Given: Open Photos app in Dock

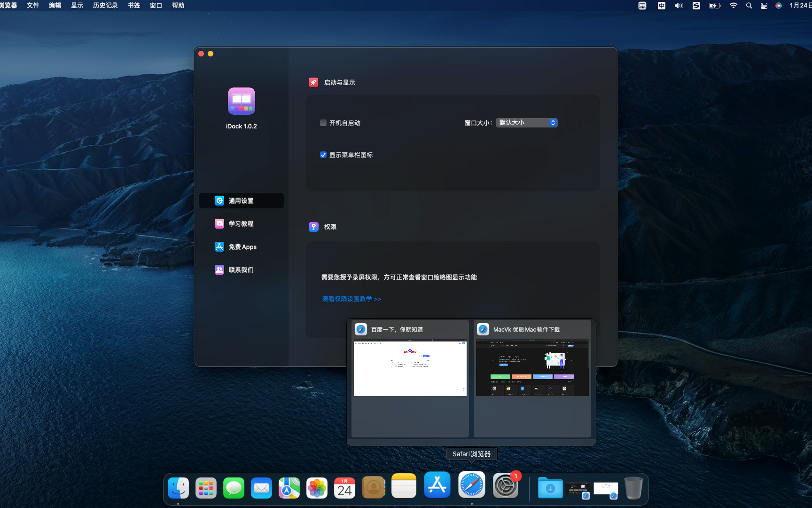Looking at the screenshot, I should coord(317,488).
